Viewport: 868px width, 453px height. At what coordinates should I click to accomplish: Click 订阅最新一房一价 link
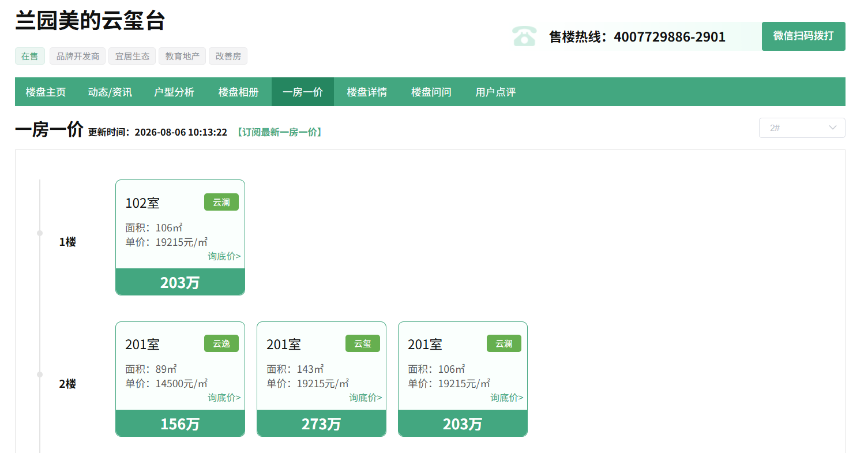click(x=279, y=132)
